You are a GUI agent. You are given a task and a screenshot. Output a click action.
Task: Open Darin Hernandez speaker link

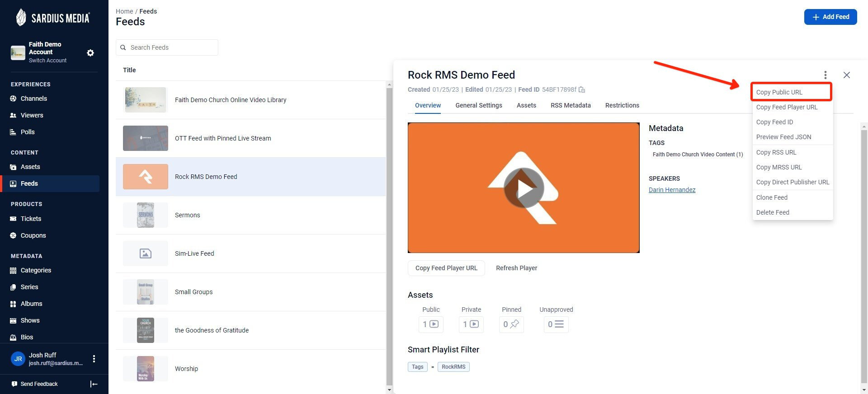coord(672,190)
